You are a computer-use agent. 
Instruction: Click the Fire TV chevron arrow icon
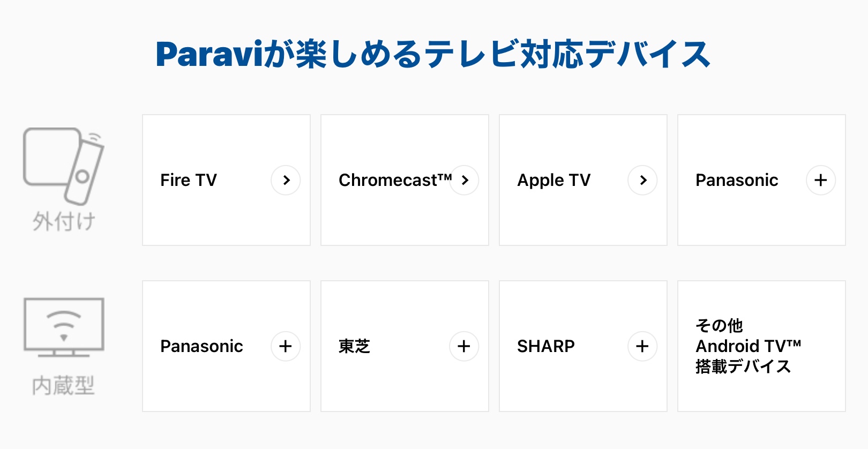coord(286,180)
